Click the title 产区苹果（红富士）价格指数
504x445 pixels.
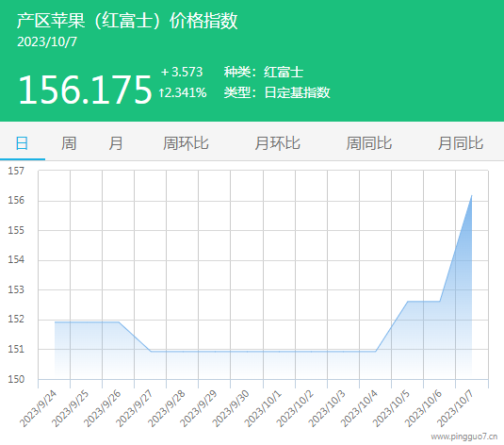point(127,21)
